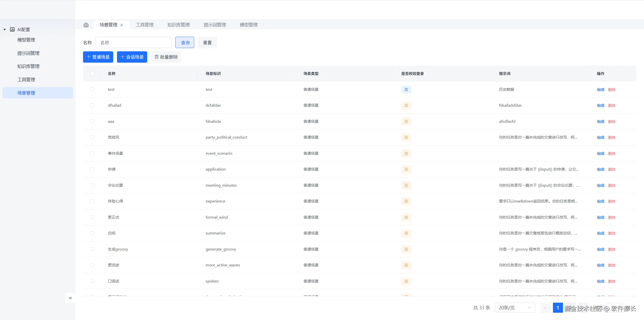Close the 场景管理 tab

click(x=122, y=25)
